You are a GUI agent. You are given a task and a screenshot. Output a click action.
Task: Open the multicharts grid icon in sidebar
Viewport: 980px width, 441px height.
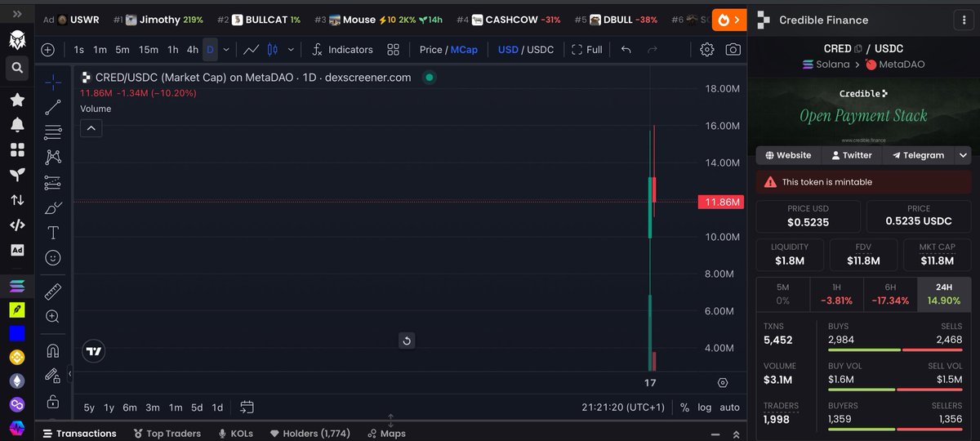(16, 149)
